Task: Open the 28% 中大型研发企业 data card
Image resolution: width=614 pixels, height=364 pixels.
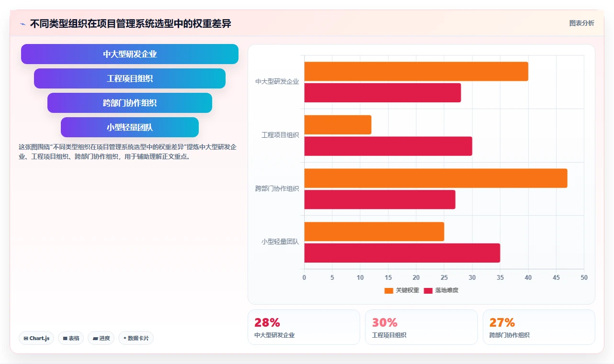Action: [x=304, y=327]
